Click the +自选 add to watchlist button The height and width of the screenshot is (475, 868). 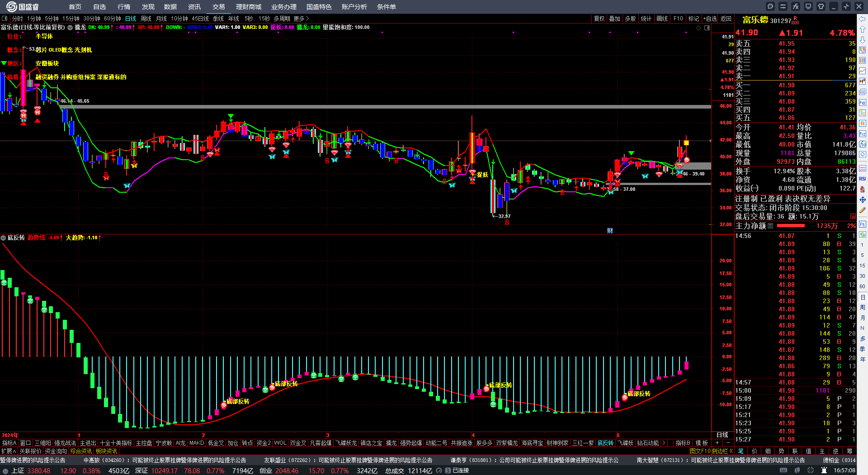(710, 19)
